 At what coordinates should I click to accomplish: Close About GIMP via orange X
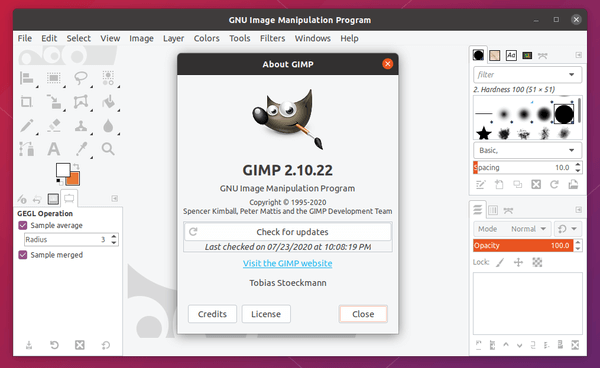pyautogui.click(x=387, y=64)
